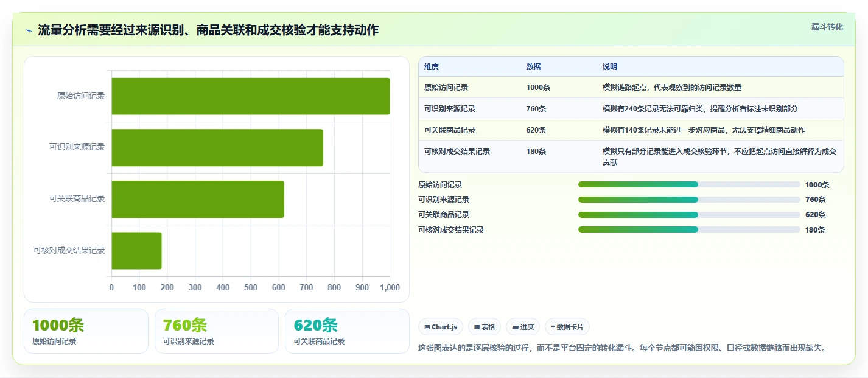Click table cell 可核对成交结果记录
The width and height of the screenshot is (868, 378).
(x=457, y=152)
